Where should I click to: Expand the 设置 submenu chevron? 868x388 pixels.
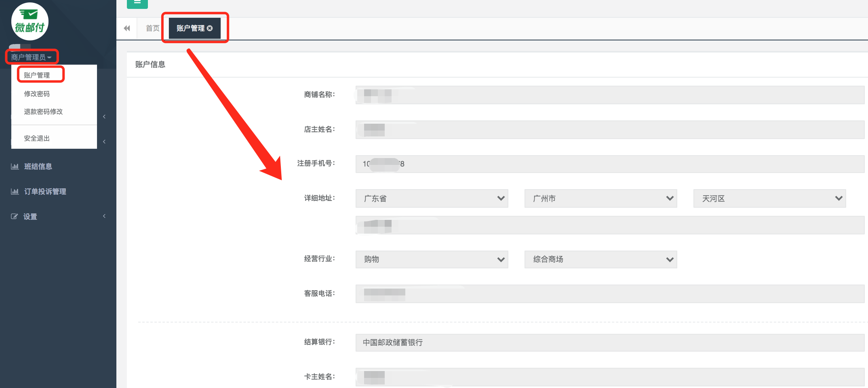coord(104,216)
